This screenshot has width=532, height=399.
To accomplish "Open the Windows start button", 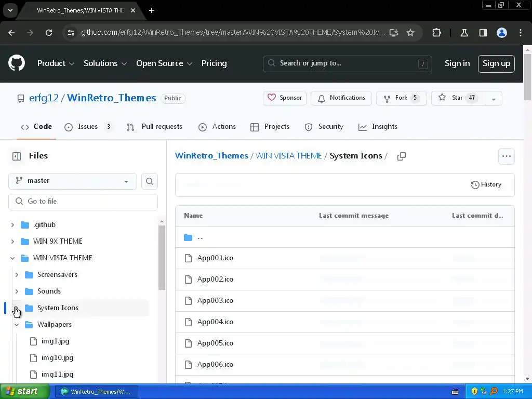I will (24, 391).
